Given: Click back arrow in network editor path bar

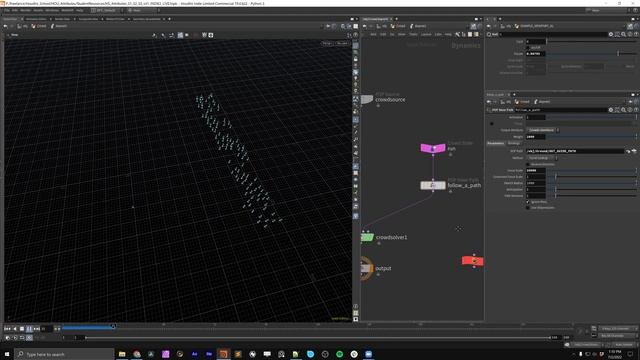Looking at the screenshot, I should coord(365,26).
